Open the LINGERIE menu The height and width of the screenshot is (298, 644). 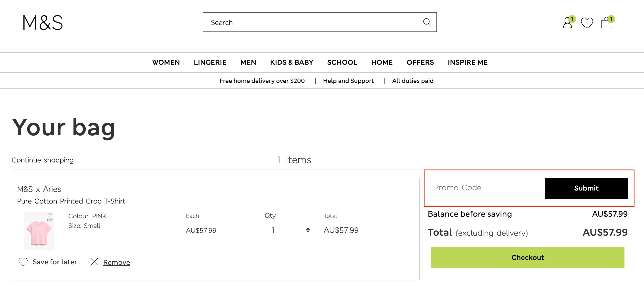[210, 62]
